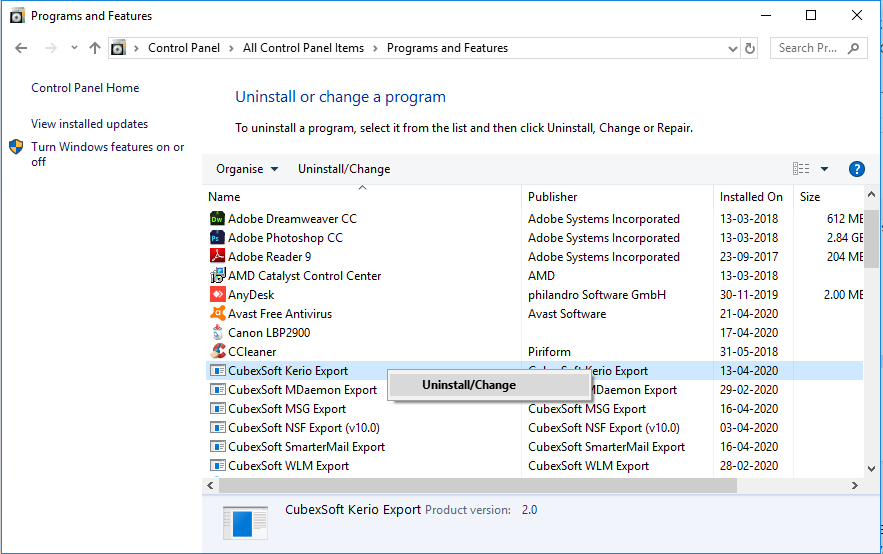Open the Organise dropdown menu
This screenshot has width=883, height=554.
247,169
